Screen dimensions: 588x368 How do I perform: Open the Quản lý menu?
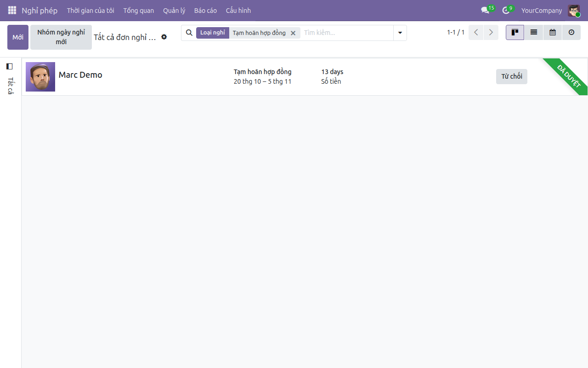coord(174,10)
